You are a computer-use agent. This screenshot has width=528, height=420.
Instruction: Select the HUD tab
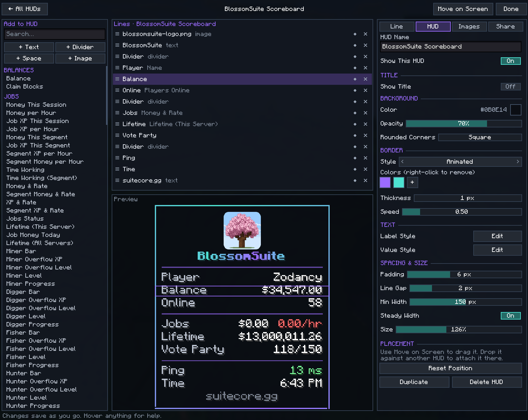point(433,27)
